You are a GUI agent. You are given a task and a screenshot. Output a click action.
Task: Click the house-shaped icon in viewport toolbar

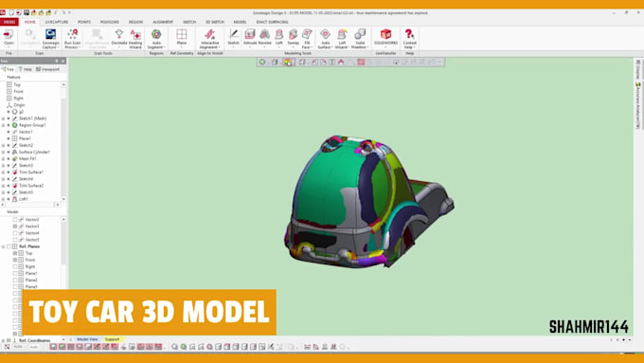tap(341, 62)
